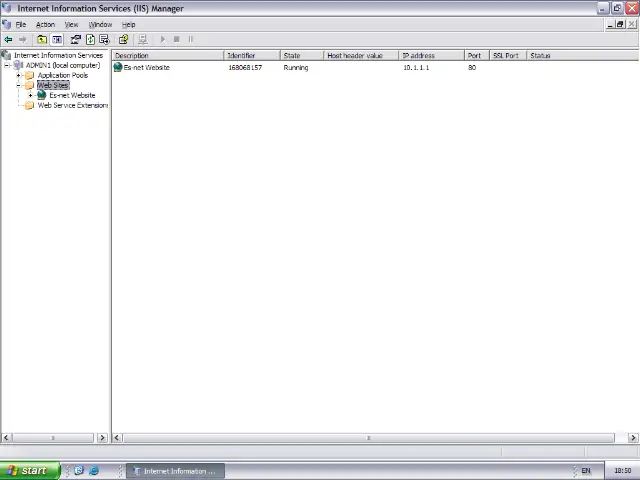Screen dimensions: 640x480
Task: Click the Internet Information taskbar button
Action: point(175,471)
